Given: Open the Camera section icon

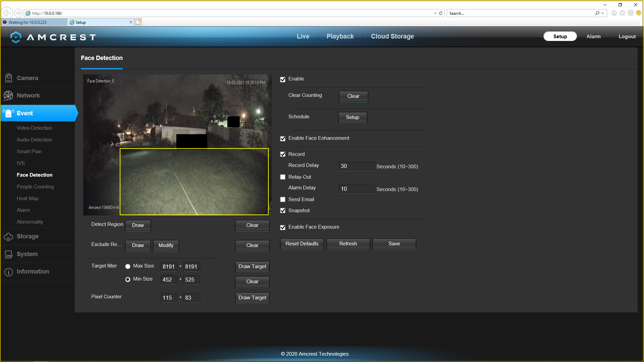Looking at the screenshot, I should [9, 78].
